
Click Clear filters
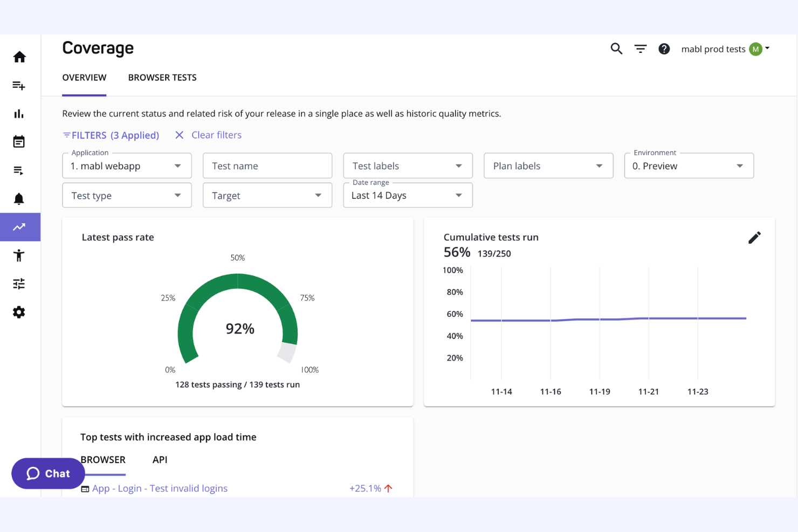tap(216, 135)
